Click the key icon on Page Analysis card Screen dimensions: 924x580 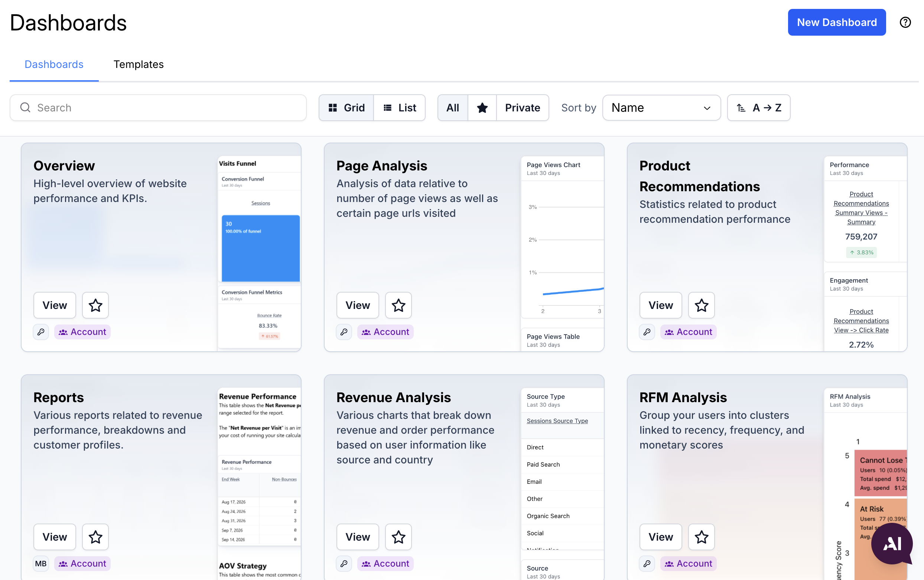(x=344, y=332)
